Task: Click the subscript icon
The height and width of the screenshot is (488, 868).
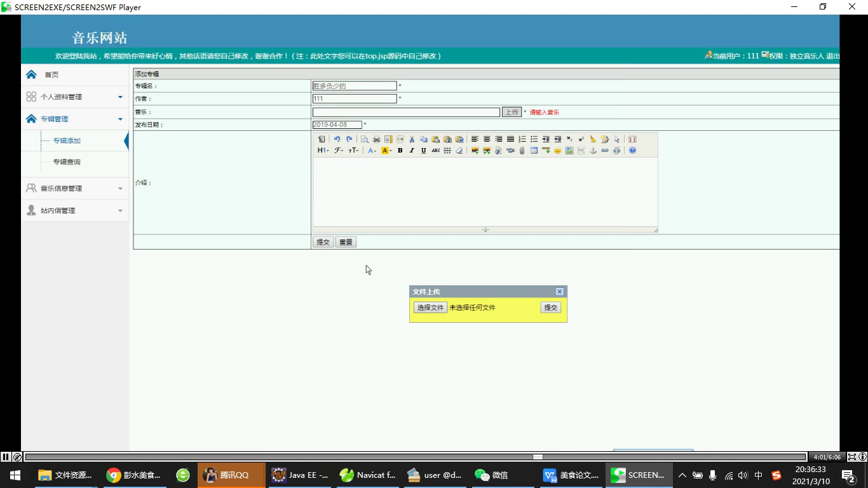Action: tap(569, 139)
